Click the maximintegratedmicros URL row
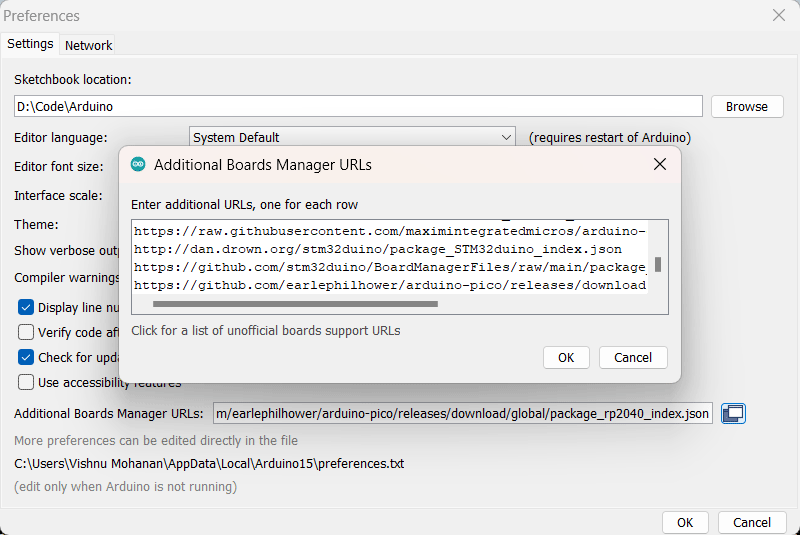The width and height of the screenshot is (800, 535). (390, 231)
